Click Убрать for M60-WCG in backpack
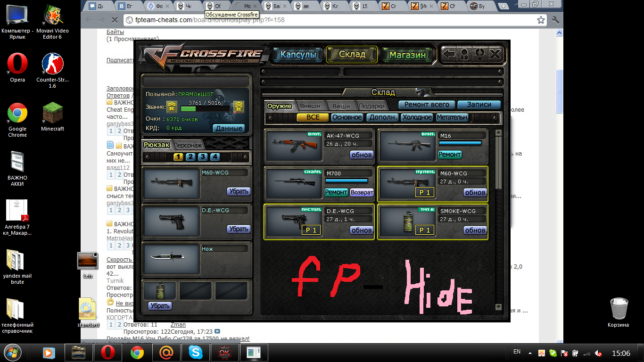644x362 pixels. coord(238,191)
